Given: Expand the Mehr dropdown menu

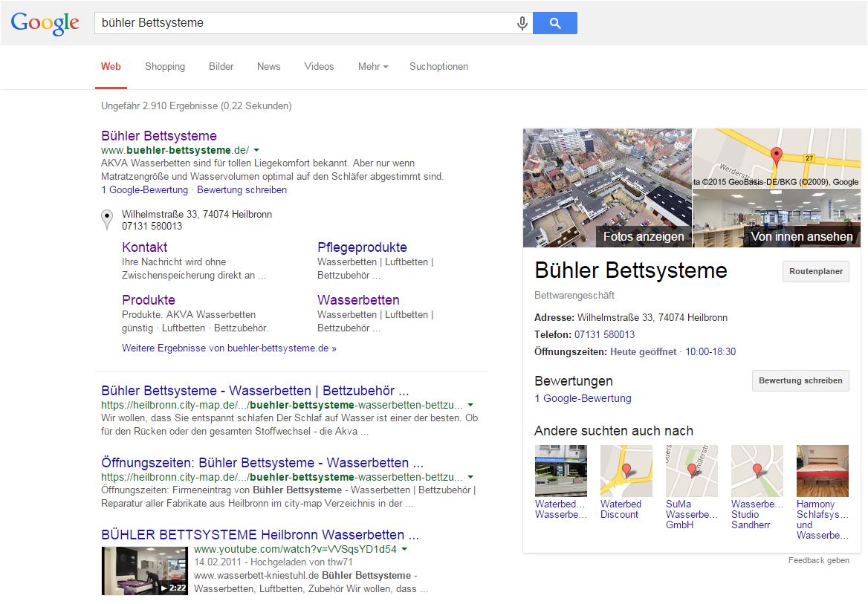Looking at the screenshot, I should [373, 67].
